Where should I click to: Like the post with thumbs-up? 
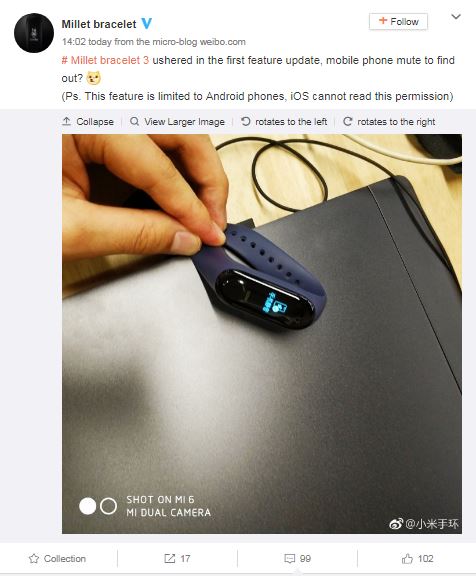pos(407,559)
